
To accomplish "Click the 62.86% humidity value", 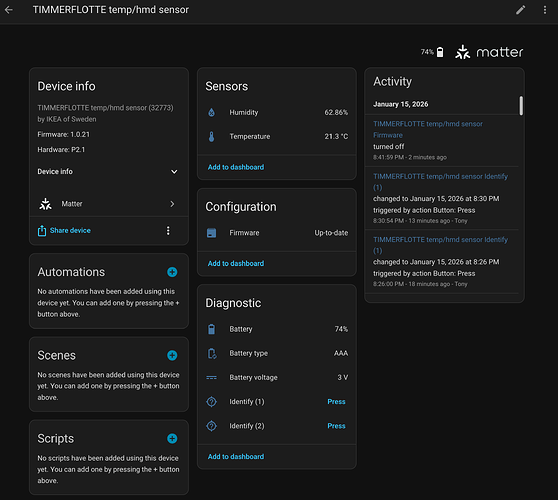I will coord(336,112).
